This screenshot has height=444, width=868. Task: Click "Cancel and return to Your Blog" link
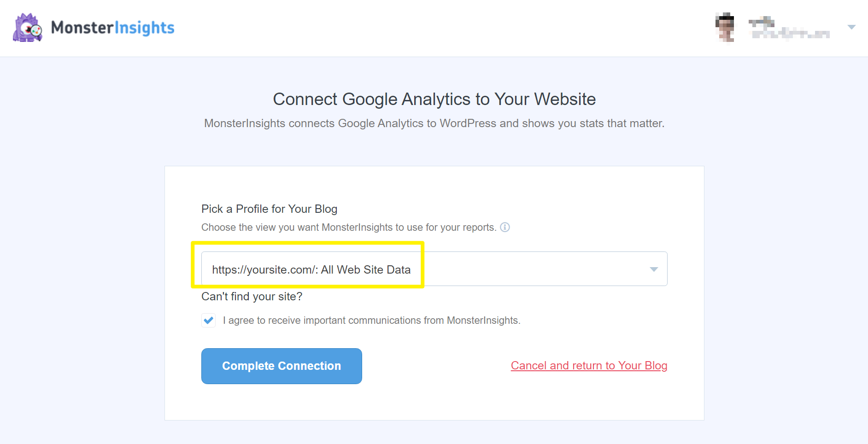(589, 366)
